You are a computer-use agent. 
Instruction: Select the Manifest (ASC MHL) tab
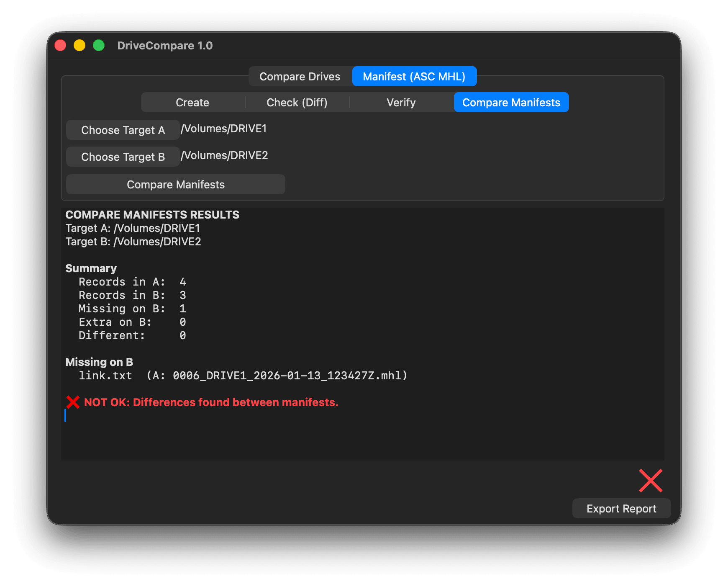coord(414,77)
